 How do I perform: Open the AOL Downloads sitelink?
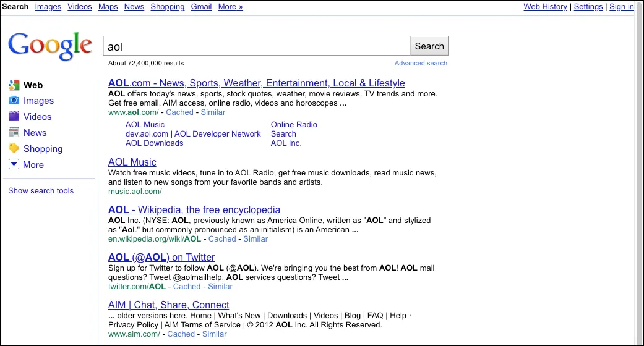154,143
